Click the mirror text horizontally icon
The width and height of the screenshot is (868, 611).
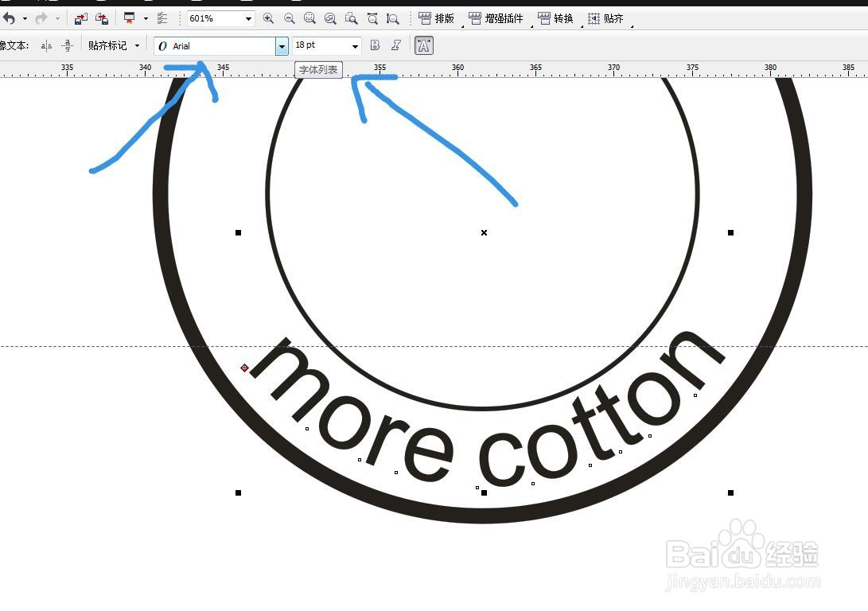click(x=46, y=46)
